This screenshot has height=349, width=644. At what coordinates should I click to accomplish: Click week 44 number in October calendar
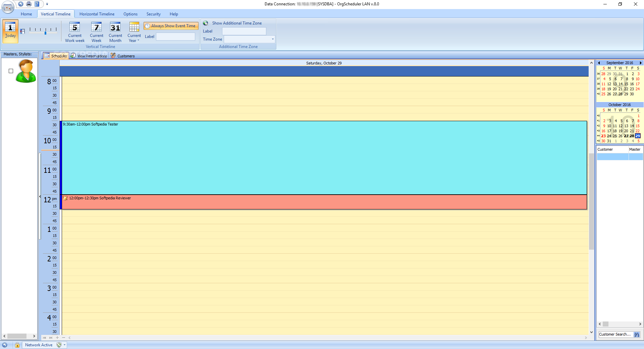[598, 136]
